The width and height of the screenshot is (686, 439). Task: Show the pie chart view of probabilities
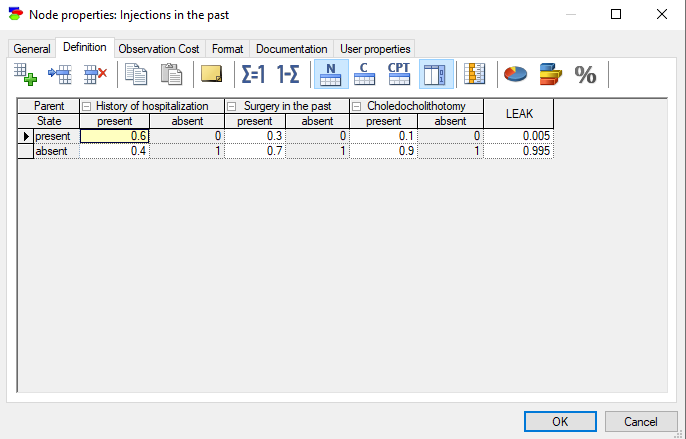pyautogui.click(x=515, y=74)
